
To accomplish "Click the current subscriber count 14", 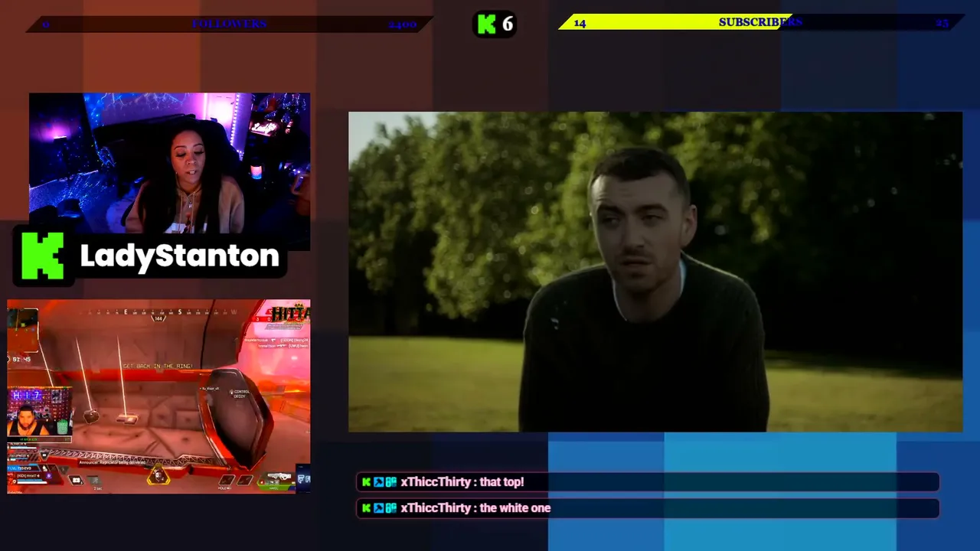I will (580, 23).
